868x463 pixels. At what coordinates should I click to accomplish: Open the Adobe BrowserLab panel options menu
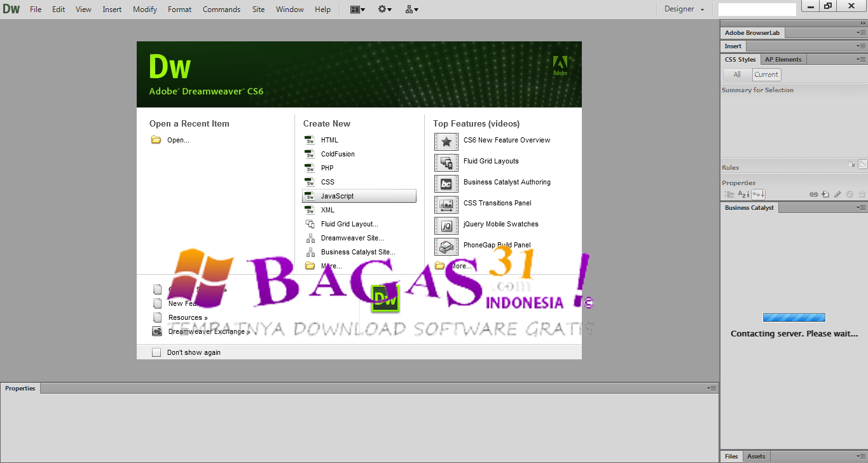pyautogui.click(x=861, y=32)
